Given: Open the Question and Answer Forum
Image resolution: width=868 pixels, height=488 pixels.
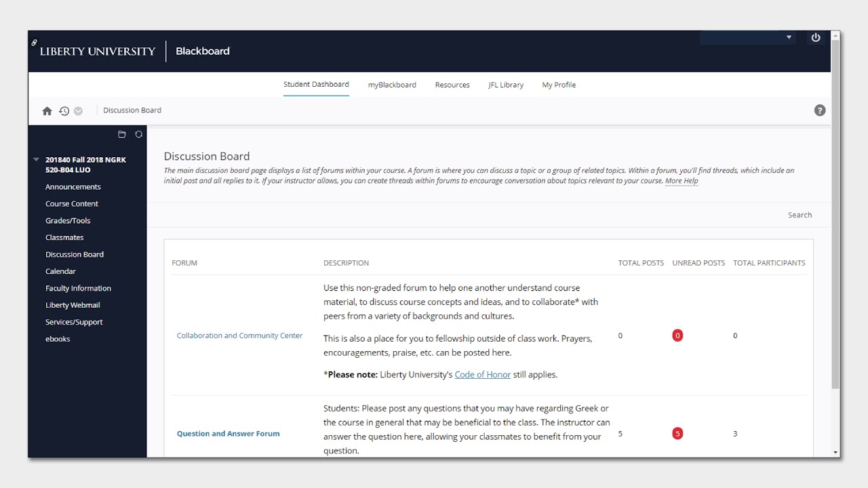Looking at the screenshot, I should coord(228,434).
